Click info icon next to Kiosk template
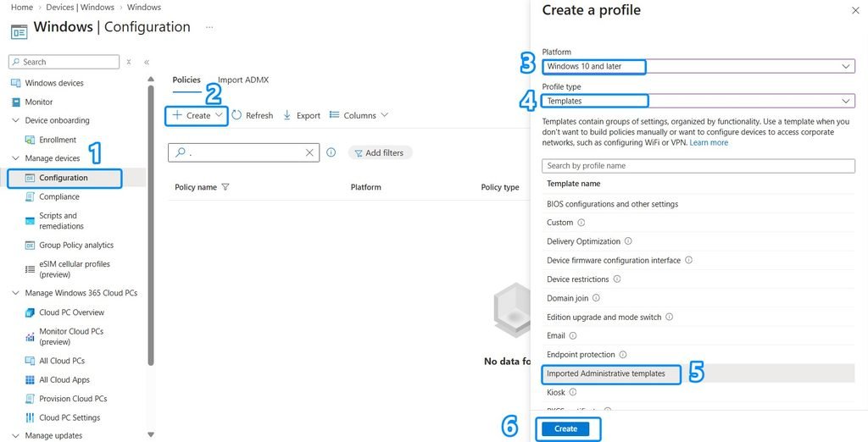 [573, 392]
